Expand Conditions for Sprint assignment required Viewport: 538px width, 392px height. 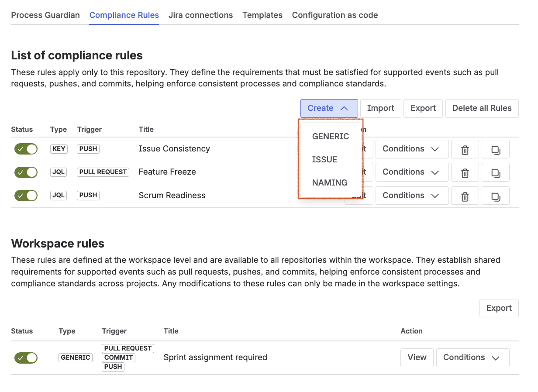[x=472, y=358]
